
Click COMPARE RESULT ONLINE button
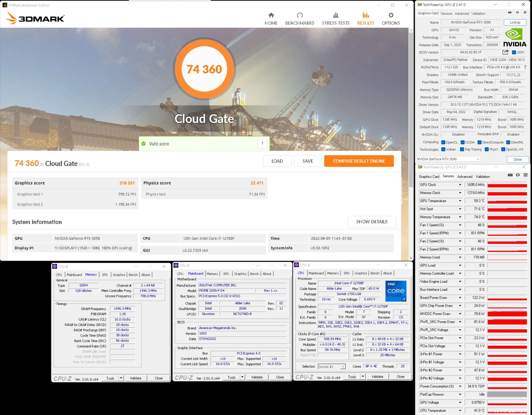pos(359,161)
